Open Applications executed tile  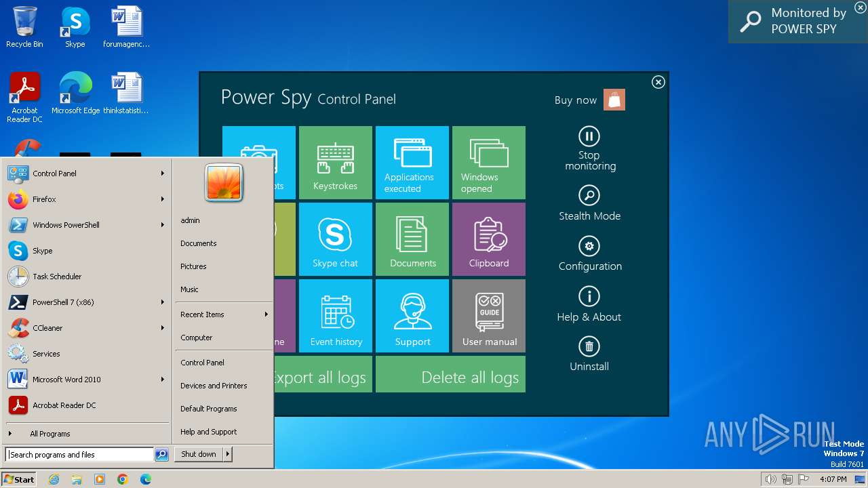(412, 163)
